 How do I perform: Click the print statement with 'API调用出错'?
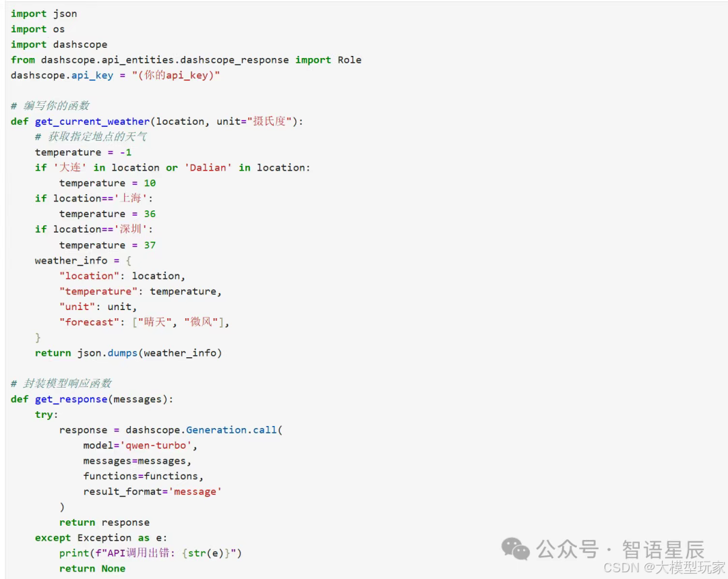[150, 553]
